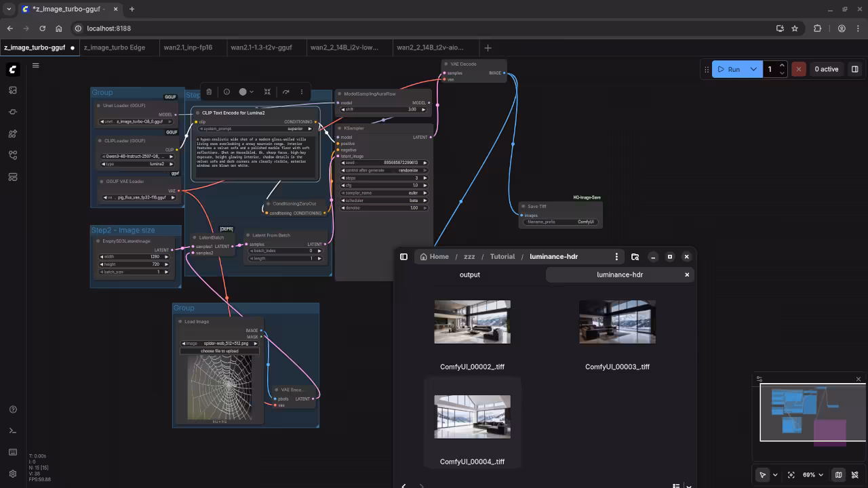The image size is (868, 488).
Task: Toggle the right side panel in ComfyUI
Action: 854,69
